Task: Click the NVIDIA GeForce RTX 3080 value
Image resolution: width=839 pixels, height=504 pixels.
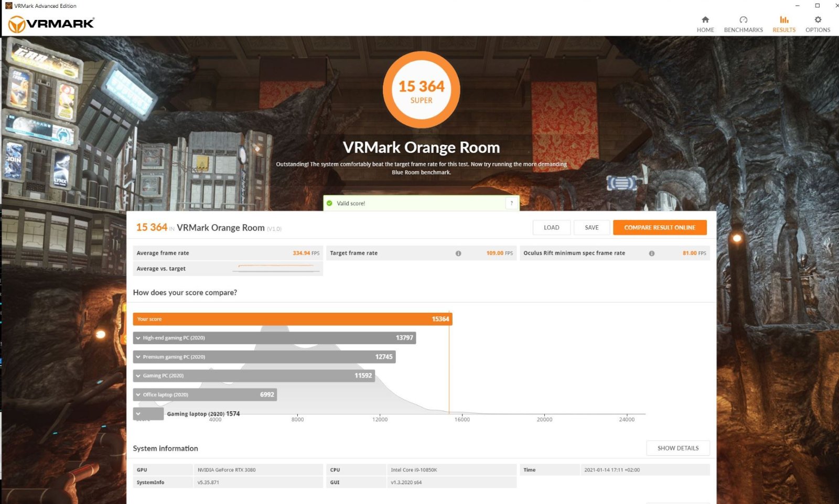Action: click(x=227, y=470)
